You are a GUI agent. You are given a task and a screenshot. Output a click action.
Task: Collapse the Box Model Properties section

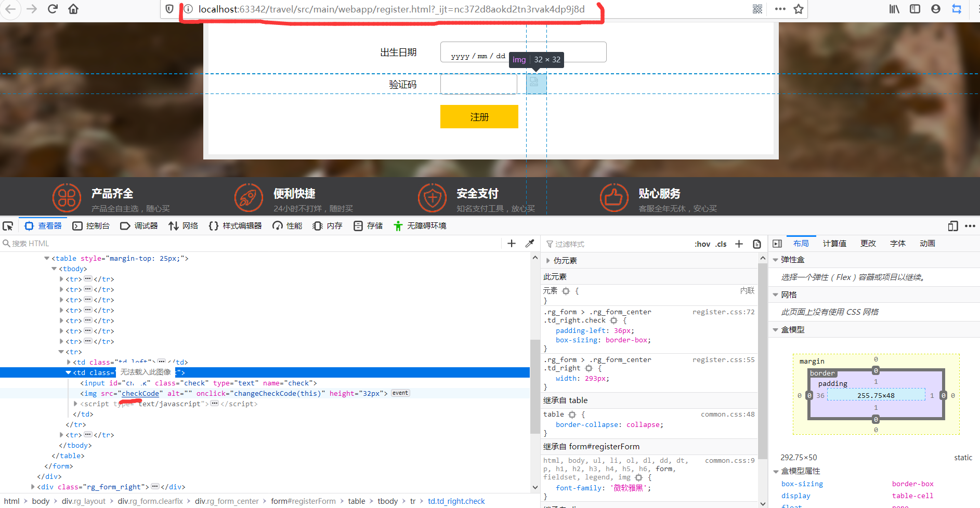(x=776, y=471)
